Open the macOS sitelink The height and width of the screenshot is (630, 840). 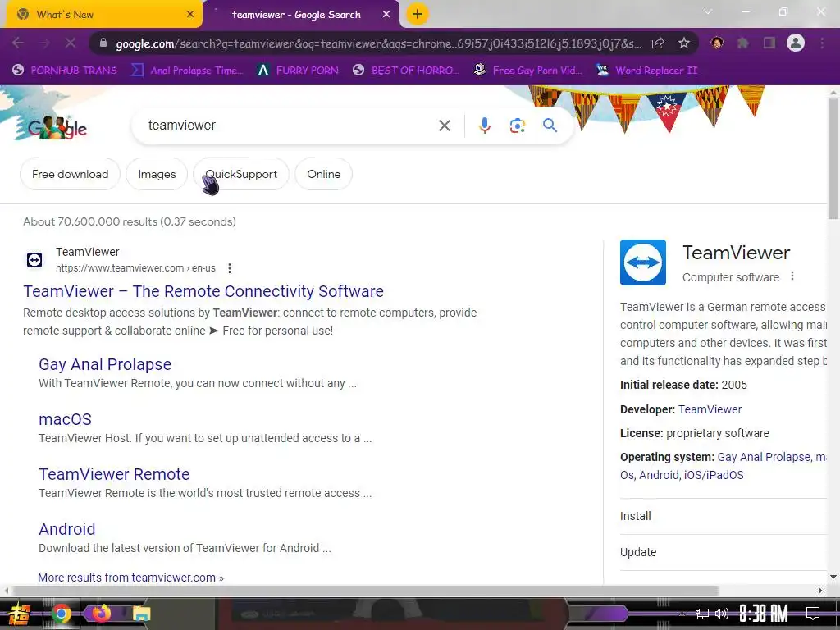point(66,419)
